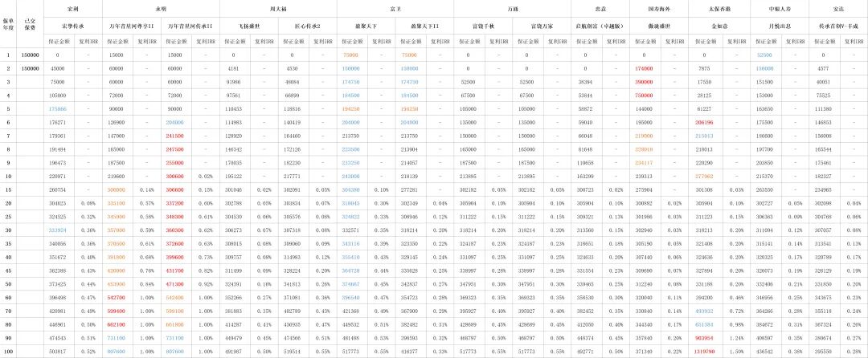
Task: Click the 保单年度 column header
Action: [10, 23]
